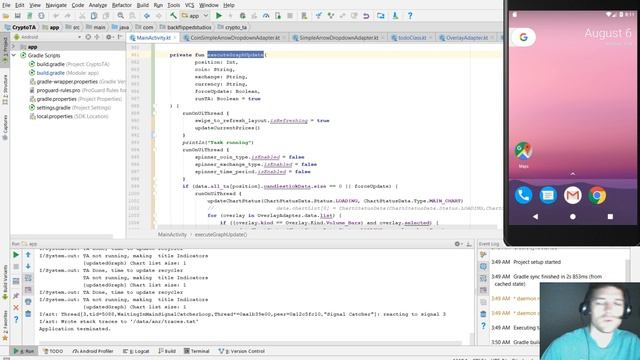The image size is (640, 360).
Task: Open project panel settings gear
Action: [109, 37]
